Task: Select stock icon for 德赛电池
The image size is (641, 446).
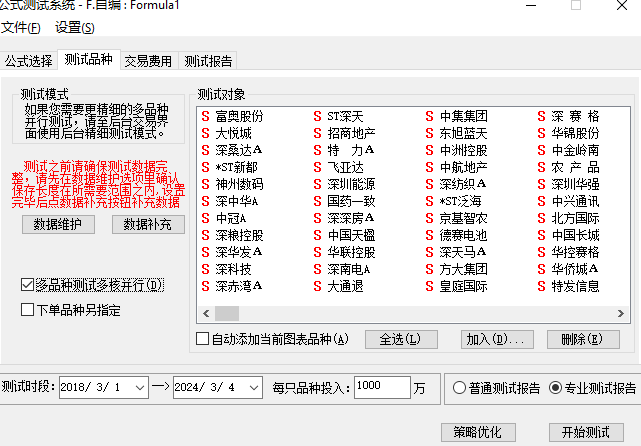Action: coord(429,235)
